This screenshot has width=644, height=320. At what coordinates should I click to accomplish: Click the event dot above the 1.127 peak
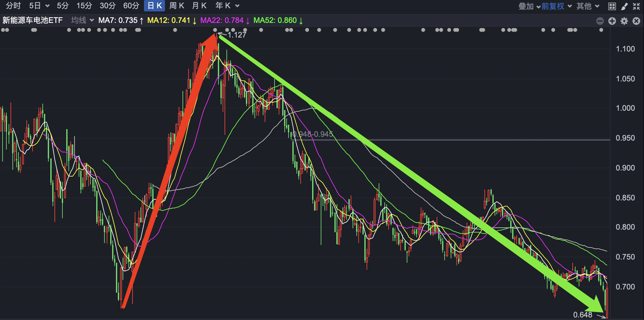[x=215, y=30]
